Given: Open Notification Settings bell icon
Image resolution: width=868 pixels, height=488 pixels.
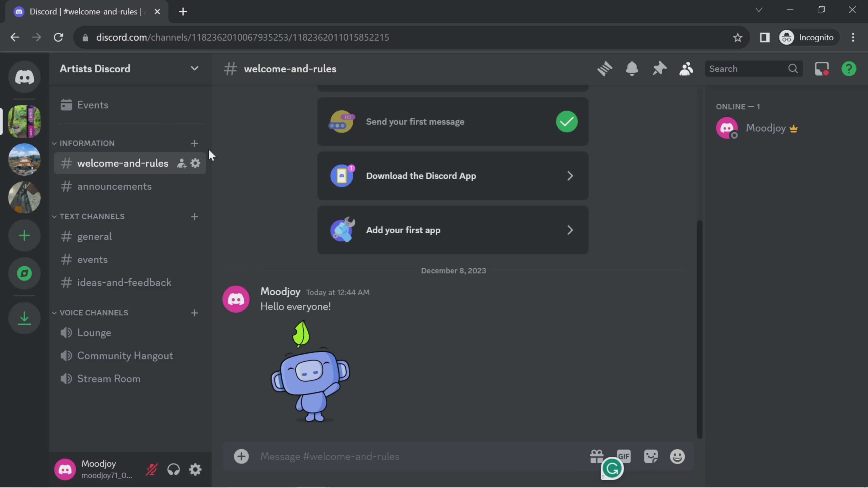Looking at the screenshot, I should [x=632, y=69].
